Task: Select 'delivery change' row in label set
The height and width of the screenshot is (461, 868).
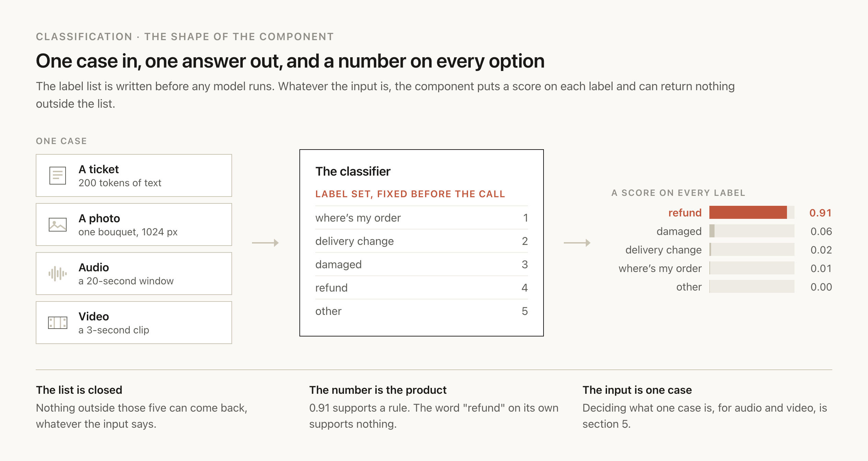Action: [422, 241]
